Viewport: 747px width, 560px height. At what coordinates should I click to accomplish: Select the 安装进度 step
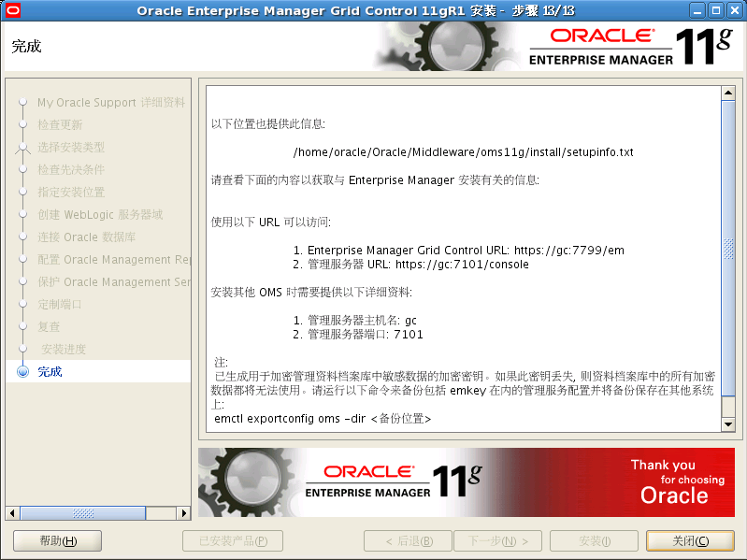pos(64,349)
